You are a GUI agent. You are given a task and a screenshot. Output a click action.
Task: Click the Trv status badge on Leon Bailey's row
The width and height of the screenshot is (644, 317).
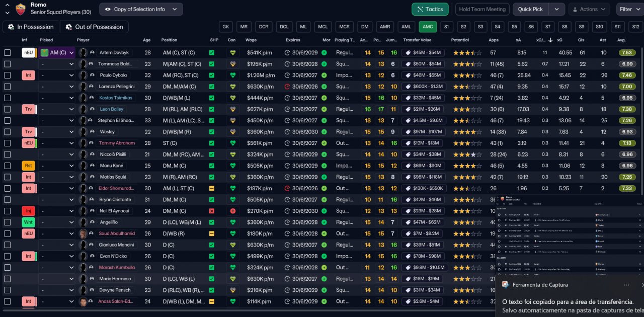click(x=29, y=109)
